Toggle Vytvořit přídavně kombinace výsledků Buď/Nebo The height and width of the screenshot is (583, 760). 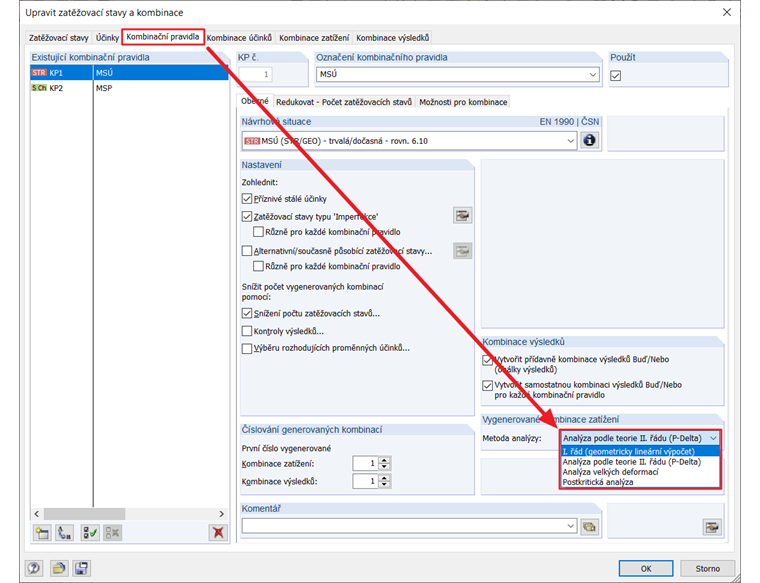488,360
